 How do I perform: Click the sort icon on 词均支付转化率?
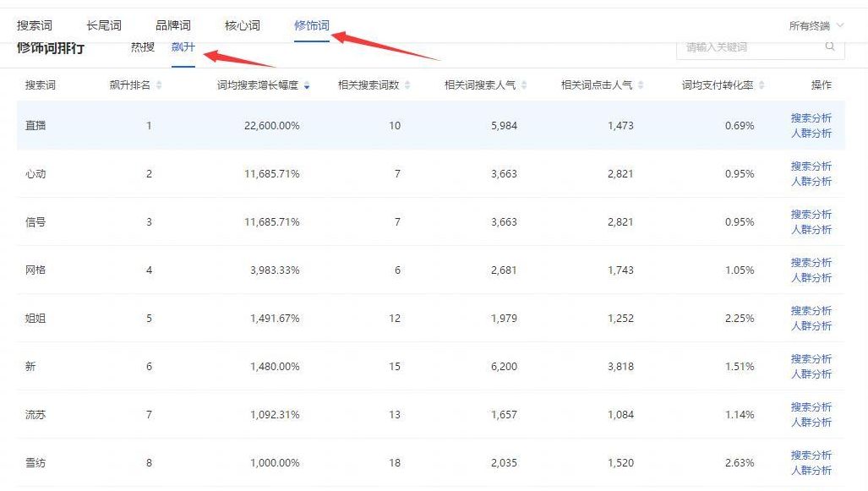(762, 85)
